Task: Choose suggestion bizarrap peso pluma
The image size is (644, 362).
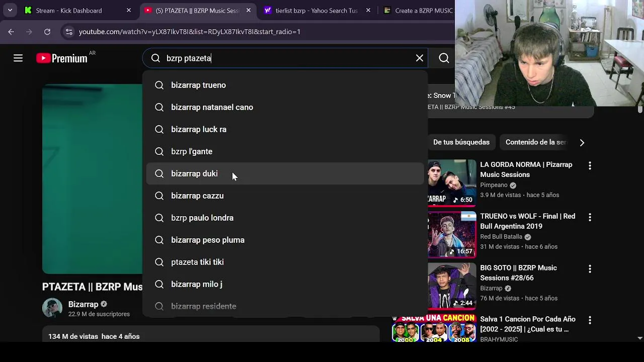Action: [x=285, y=240]
